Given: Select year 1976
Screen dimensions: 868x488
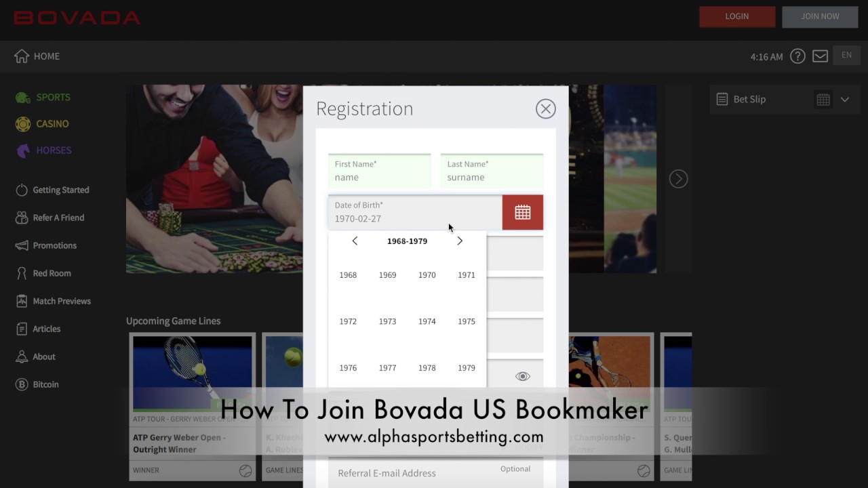Looking at the screenshot, I should [x=348, y=368].
